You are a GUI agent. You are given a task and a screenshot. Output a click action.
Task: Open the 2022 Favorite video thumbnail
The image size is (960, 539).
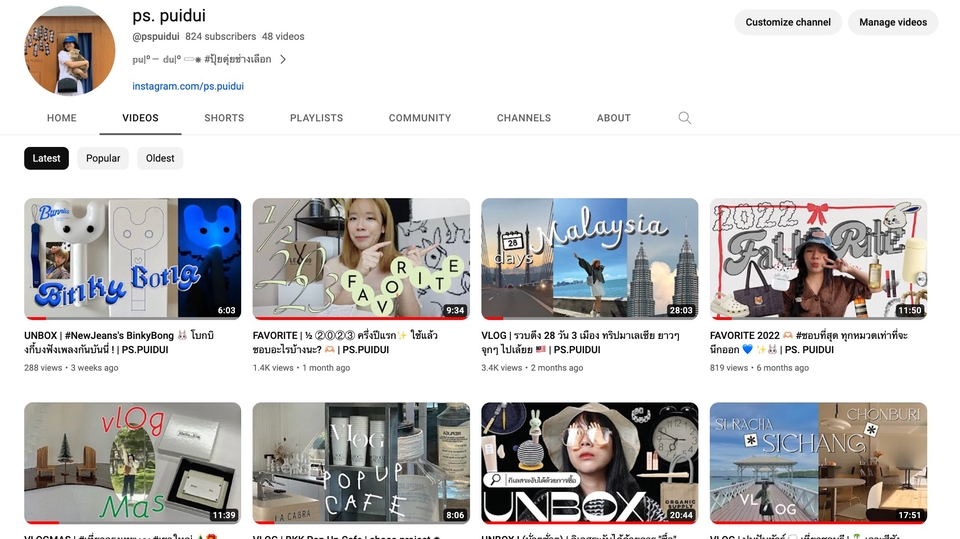(819, 258)
